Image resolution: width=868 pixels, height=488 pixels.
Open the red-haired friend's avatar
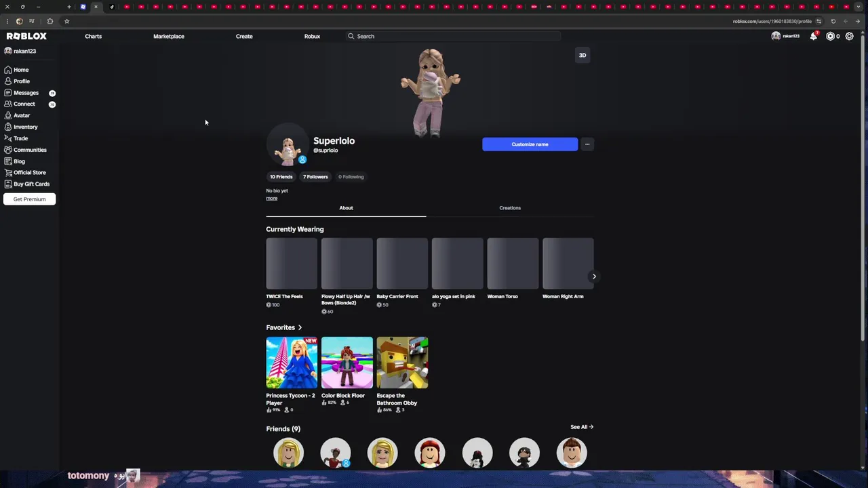click(x=430, y=453)
